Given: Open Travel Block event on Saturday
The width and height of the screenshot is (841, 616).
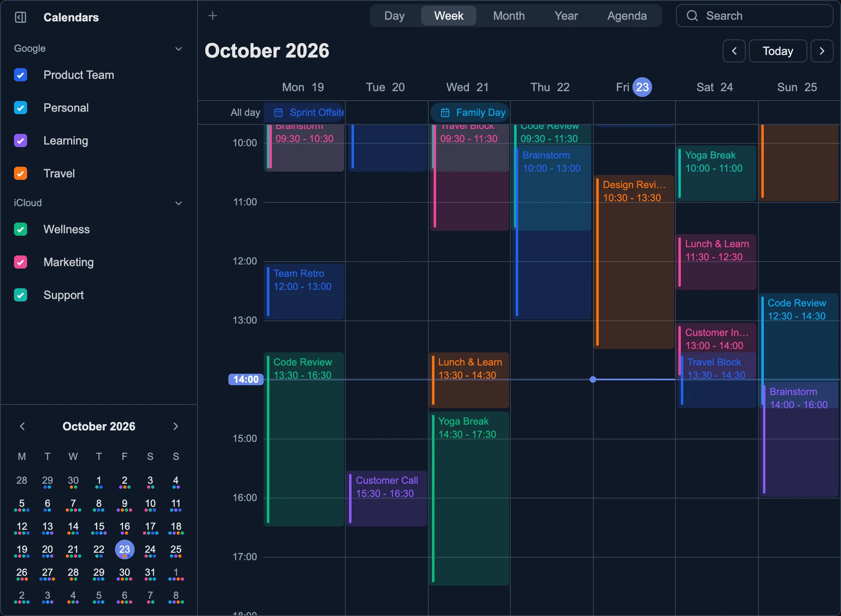Looking at the screenshot, I should pos(718,380).
